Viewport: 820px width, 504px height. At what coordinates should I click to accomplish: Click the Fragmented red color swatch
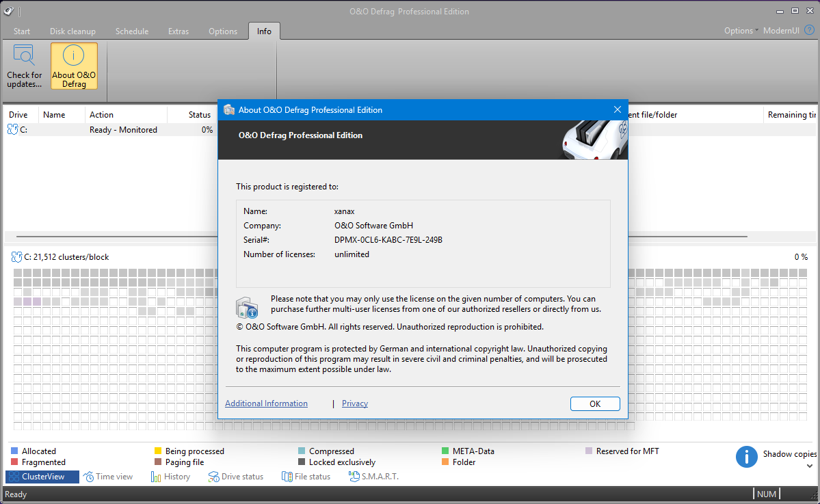click(x=14, y=462)
